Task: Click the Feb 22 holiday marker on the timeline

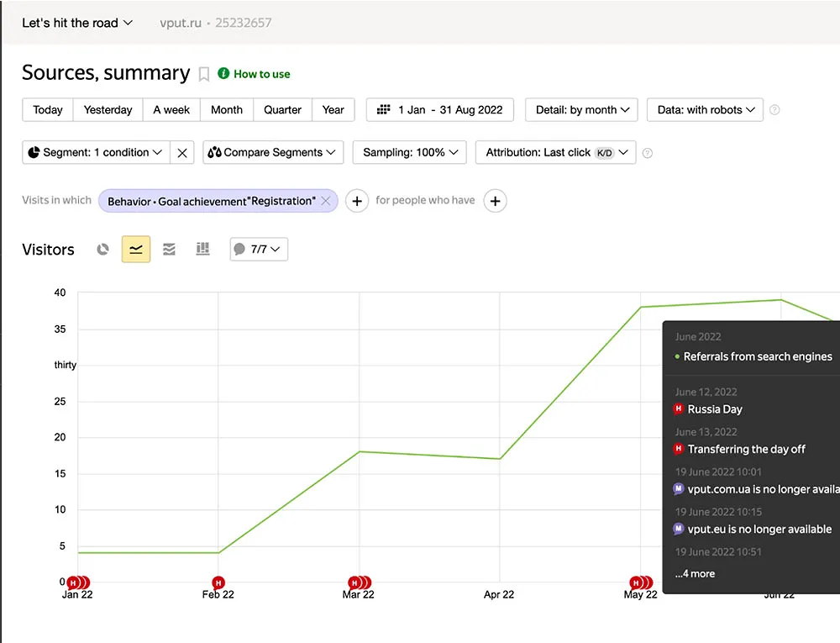Action: (218, 582)
